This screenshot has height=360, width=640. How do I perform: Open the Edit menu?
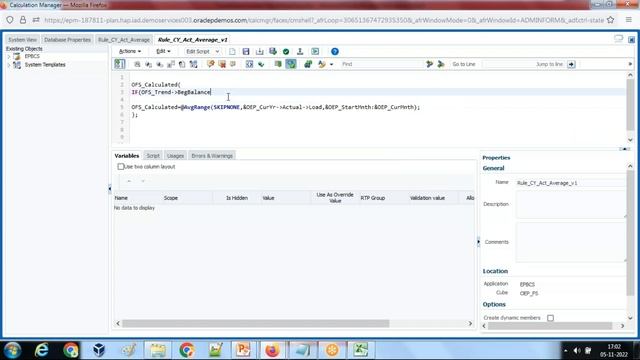[x=163, y=51]
